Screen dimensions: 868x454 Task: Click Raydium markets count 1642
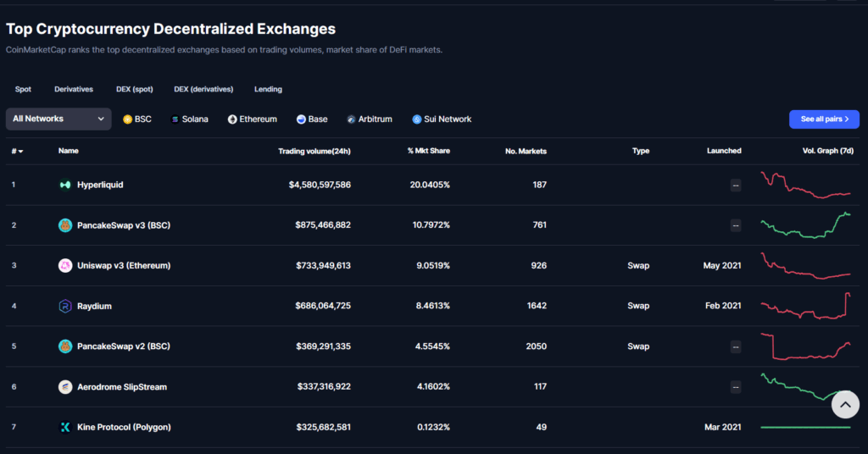[x=537, y=306]
